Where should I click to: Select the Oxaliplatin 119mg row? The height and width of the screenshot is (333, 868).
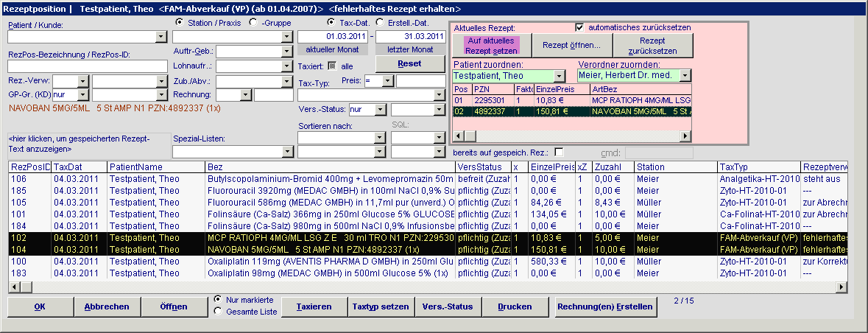click(x=427, y=262)
